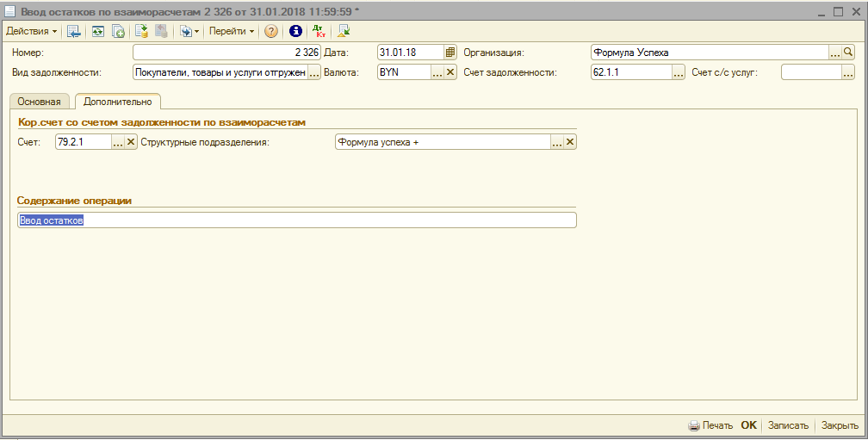
Task: Select the Дополнительно tab
Action: 117,102
